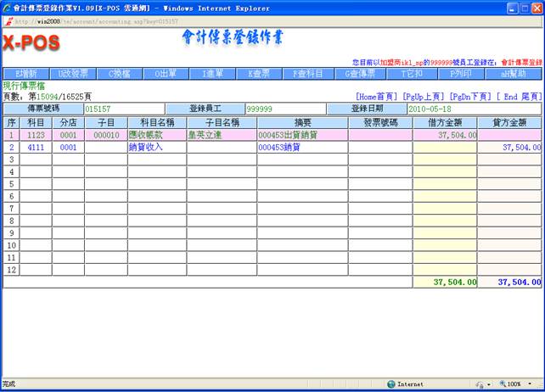This screenshot has height=392, width=545.
Task: Select the 應收帳款 cell in row 1
Action: tap(156, 134)
